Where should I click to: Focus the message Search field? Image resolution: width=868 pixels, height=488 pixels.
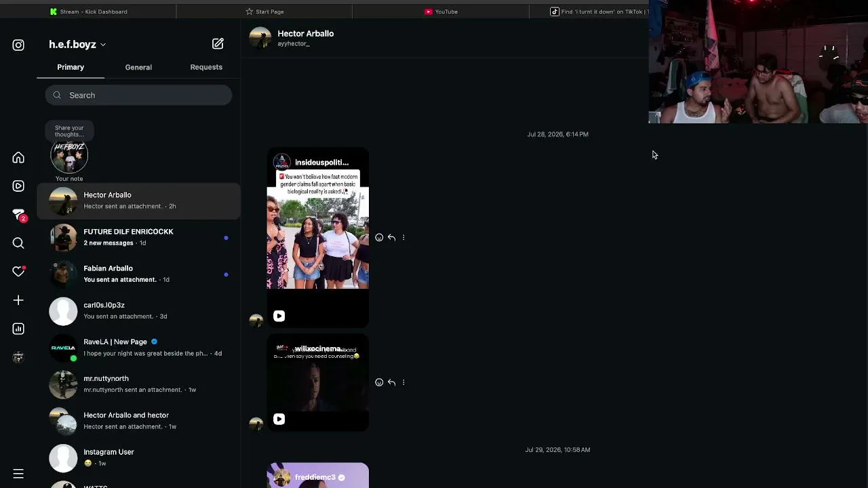point(138,96)
